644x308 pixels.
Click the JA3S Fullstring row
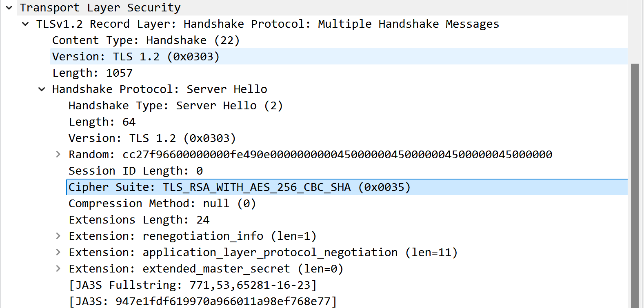point(193,285)
